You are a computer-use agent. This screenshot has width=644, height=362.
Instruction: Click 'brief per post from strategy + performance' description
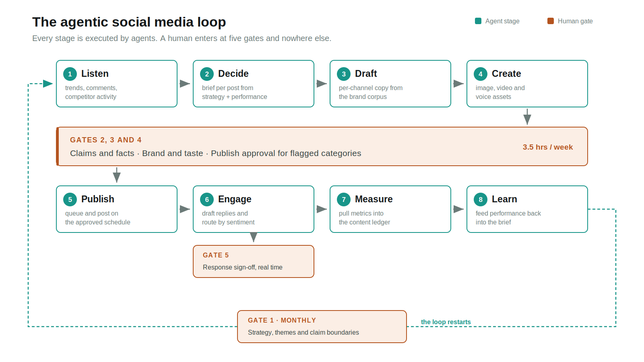[x=235, y=92]
